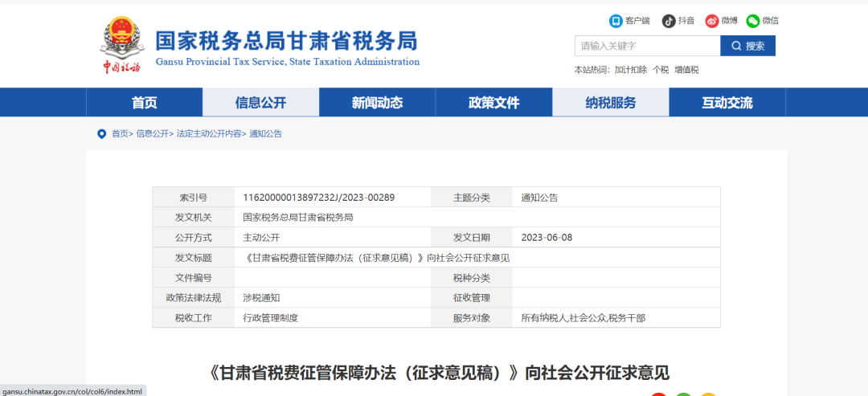Click the 发文日期 label cell
The image size is (868, 396).
coord(472,238)
